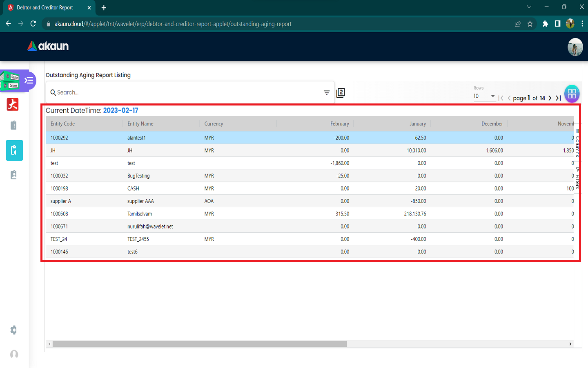Open the purple grid apps button
This screenshot has width=588, height=368.
pyautogui.click(x=572, y=94)
